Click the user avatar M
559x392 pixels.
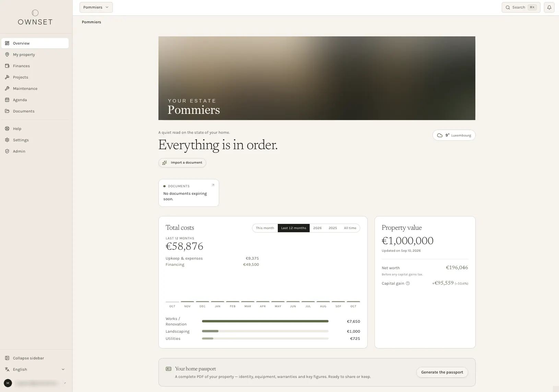[x=8, y=383]
